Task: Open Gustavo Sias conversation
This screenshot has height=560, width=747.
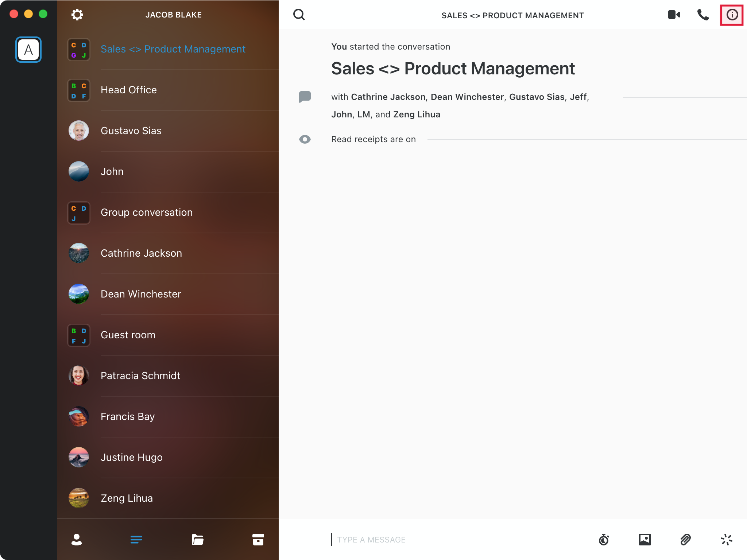Action: click(x=168, y=131)
